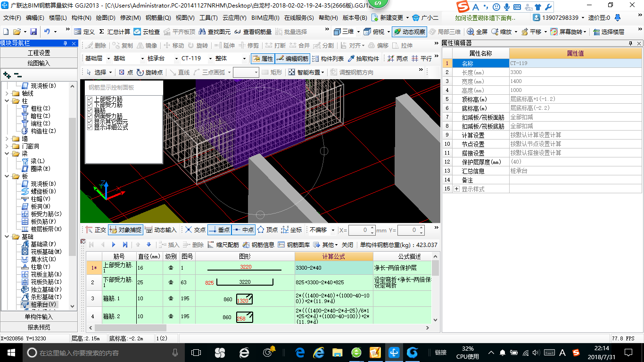This screenshot has height=362, width=644.
Task: Open 查看钢筋量 view rebar quantity
Action: 253,32
